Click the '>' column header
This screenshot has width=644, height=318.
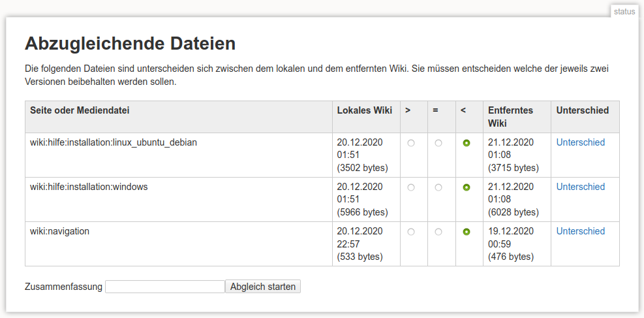408,110
